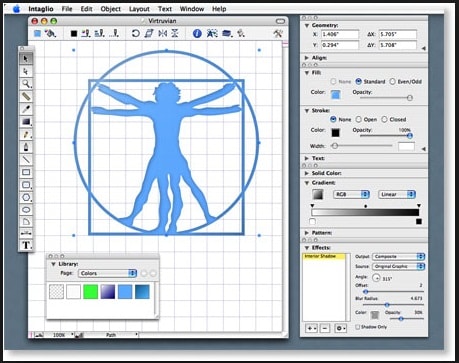Set Stroke to Open
Image resolution: width=459 pixels, height=363 pixels.
click(x=358, y=119)
